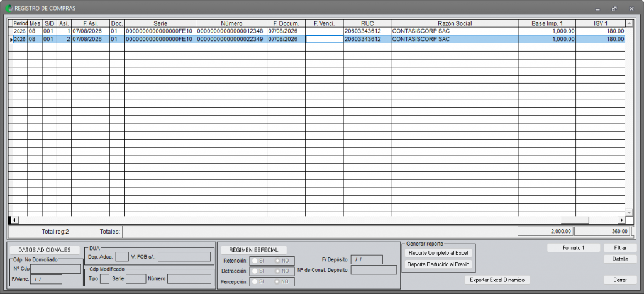This screenshot has width=644, height=294.
Task: Click the Asi. column header
Action: pyautogui.click(x=64, y=23)
